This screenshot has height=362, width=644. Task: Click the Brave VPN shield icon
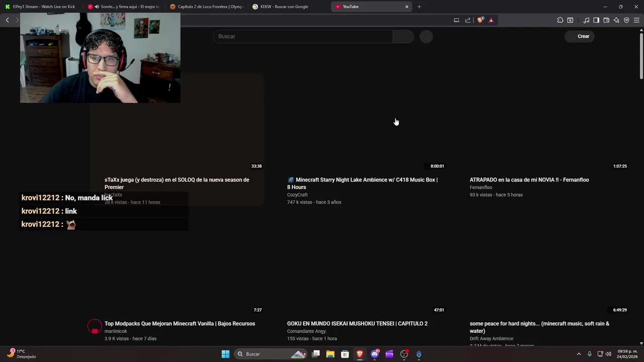(626, 20)
